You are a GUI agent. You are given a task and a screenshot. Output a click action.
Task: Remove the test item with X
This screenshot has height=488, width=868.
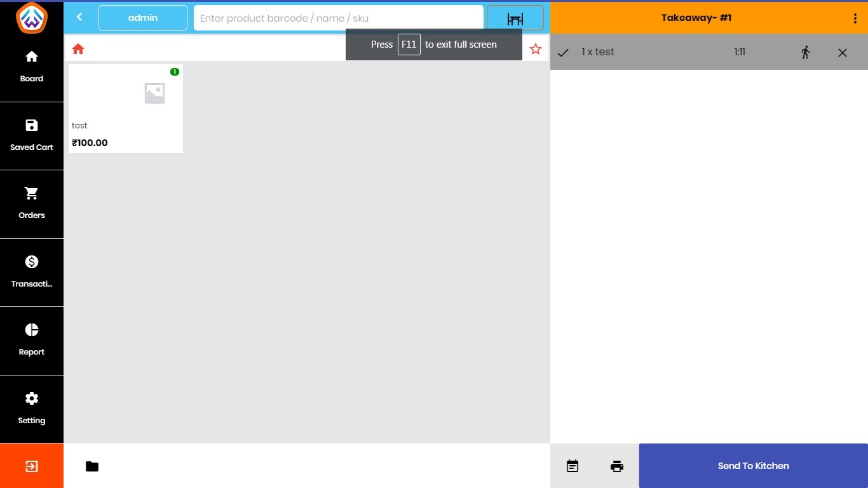[x=843, y=53]
